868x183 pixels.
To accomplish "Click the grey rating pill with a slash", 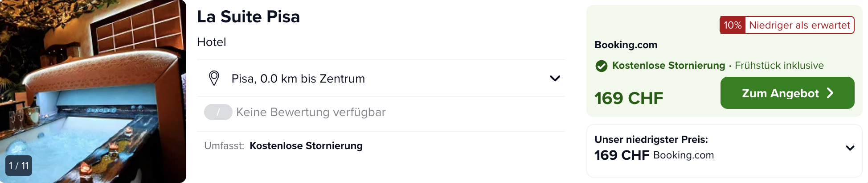I will [218, 112].
